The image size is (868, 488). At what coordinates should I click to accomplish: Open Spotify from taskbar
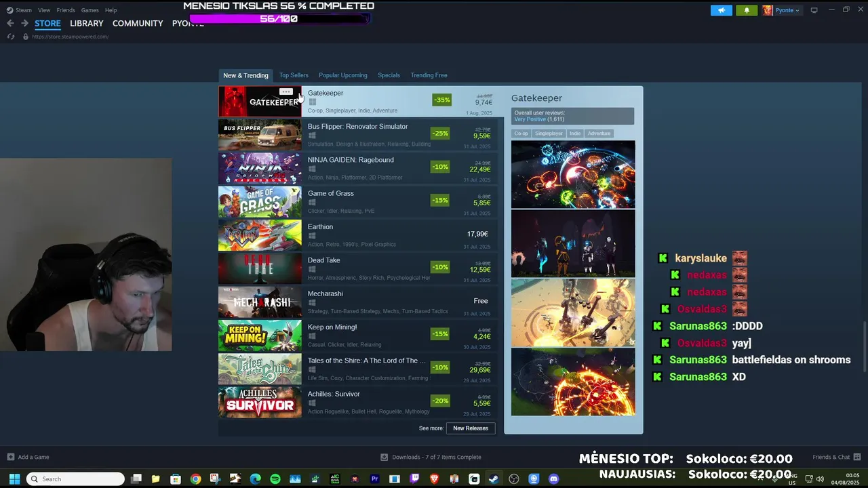(275, 479)
